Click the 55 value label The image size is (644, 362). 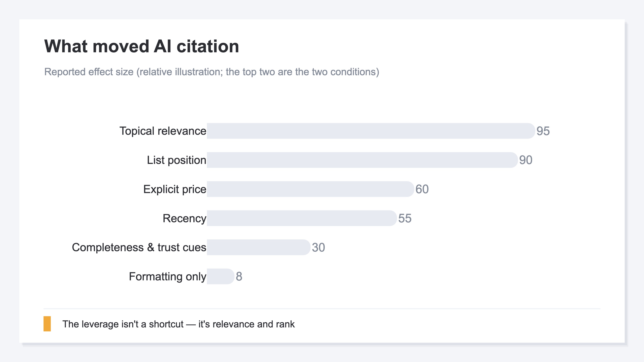[x=405, y=218]
